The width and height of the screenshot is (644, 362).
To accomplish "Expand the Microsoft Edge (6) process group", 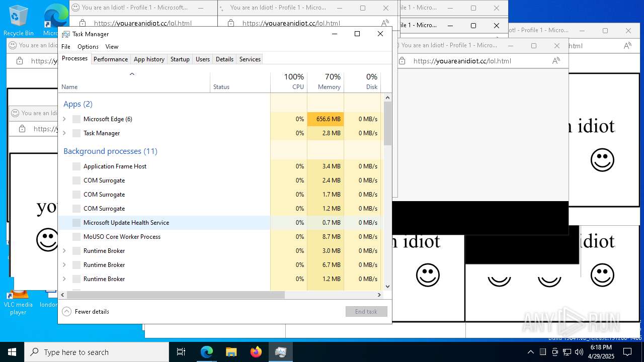I will 64,119.
